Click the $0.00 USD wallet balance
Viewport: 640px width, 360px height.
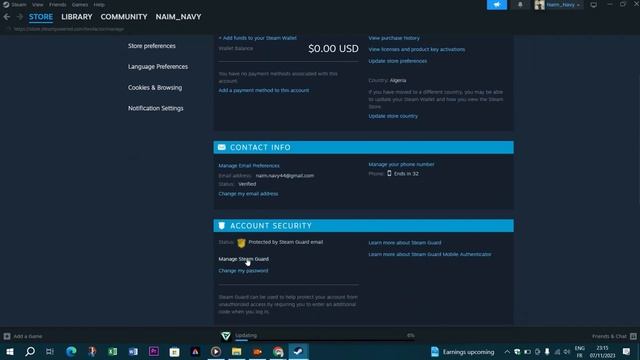pos(333,49)
